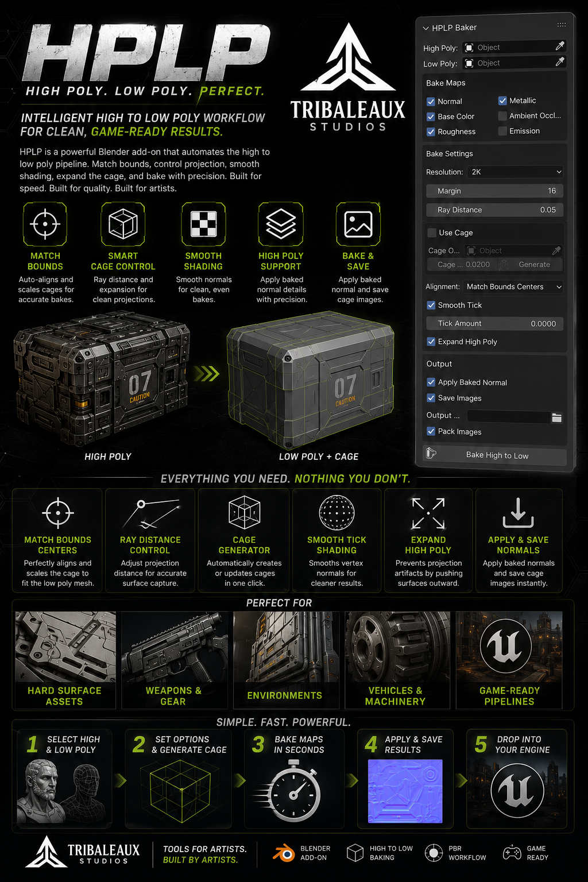Screen dimensions: 588x882
Task: Click the bake icon beside Bake High to Low
Action: click(431, 454)
